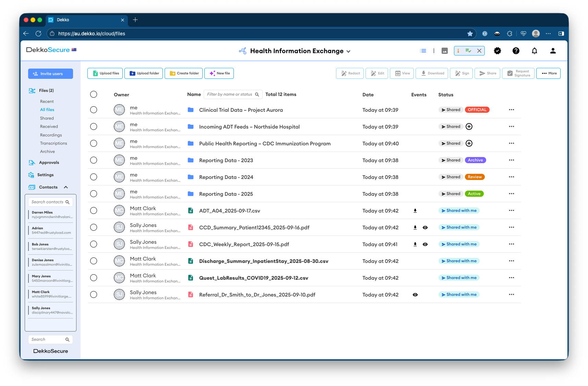This screenshot has height=386, width=588.
Task: Click the Invite users button
Action: [50, 74]
